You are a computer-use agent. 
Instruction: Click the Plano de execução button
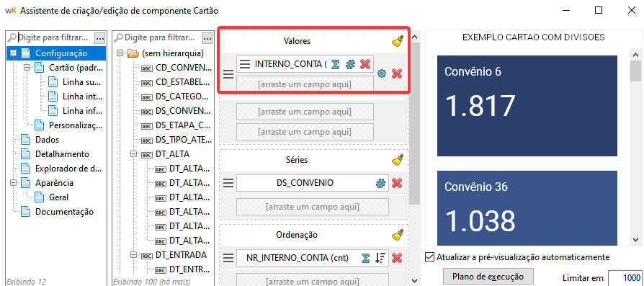pos(488,277)
